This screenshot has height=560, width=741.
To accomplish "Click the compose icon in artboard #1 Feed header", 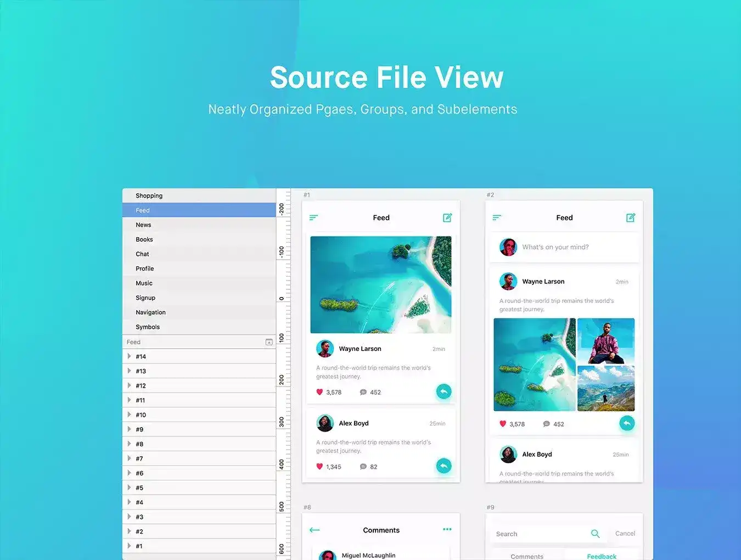I will (447, 218).
